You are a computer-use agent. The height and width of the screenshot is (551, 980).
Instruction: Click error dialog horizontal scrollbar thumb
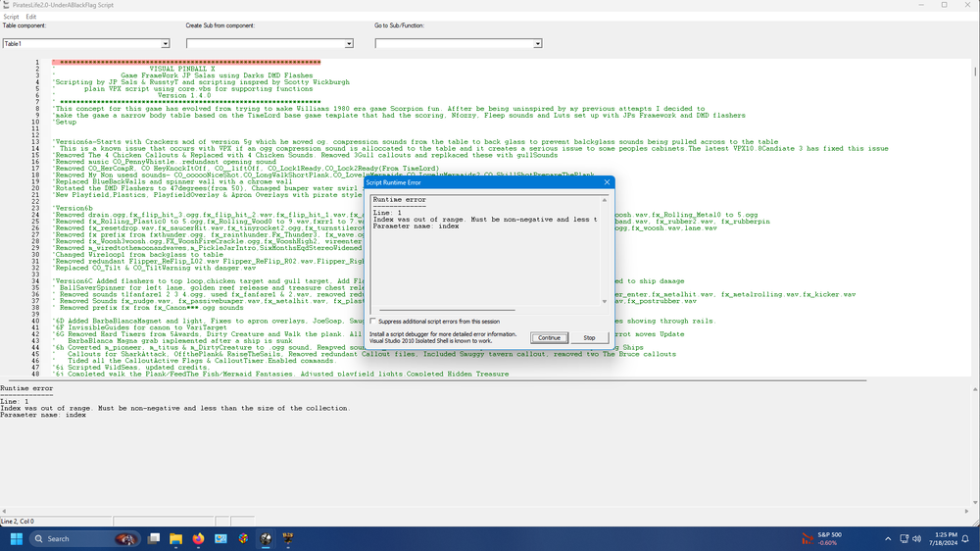click(447, 310)
